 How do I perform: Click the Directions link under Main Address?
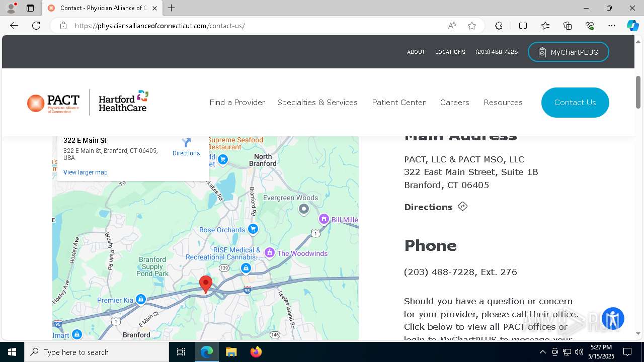[x=436, y=207]
